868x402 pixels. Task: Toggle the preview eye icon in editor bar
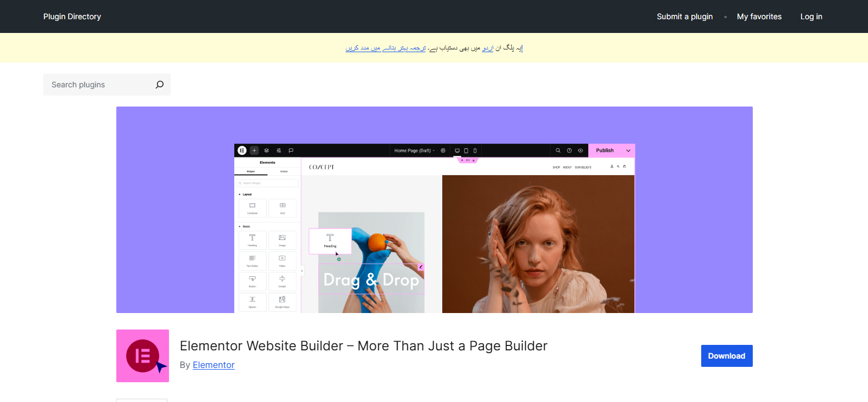pos(580,150)
